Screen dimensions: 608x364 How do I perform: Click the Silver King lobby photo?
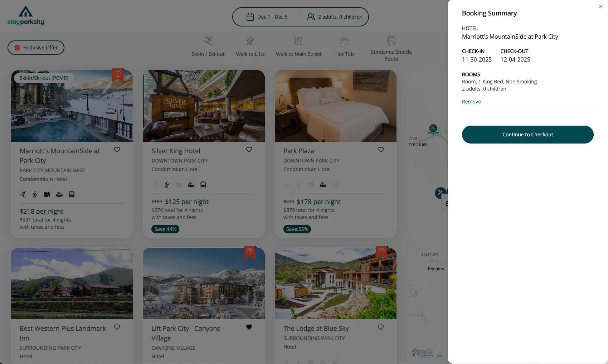(x=204, y=106)
